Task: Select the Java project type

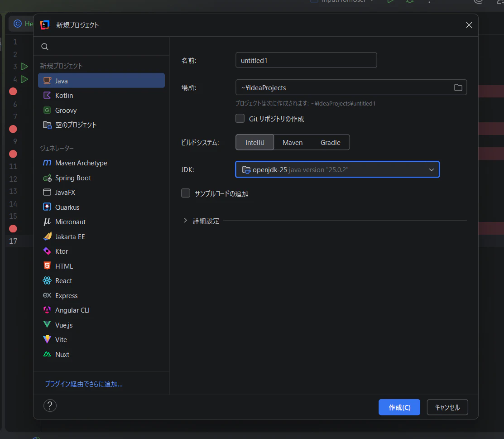Action: click(101, 80)
